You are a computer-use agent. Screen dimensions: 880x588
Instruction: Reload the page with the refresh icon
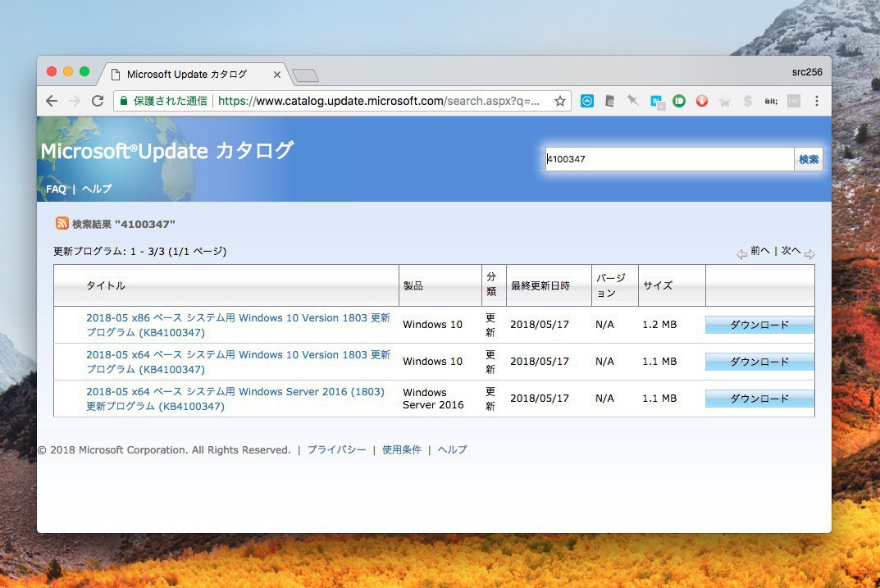[x=98, y=101]
